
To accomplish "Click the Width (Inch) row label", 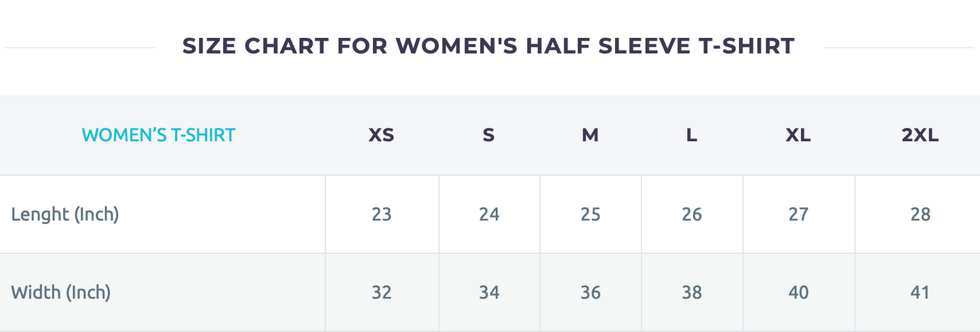I will tap(61, 293).
